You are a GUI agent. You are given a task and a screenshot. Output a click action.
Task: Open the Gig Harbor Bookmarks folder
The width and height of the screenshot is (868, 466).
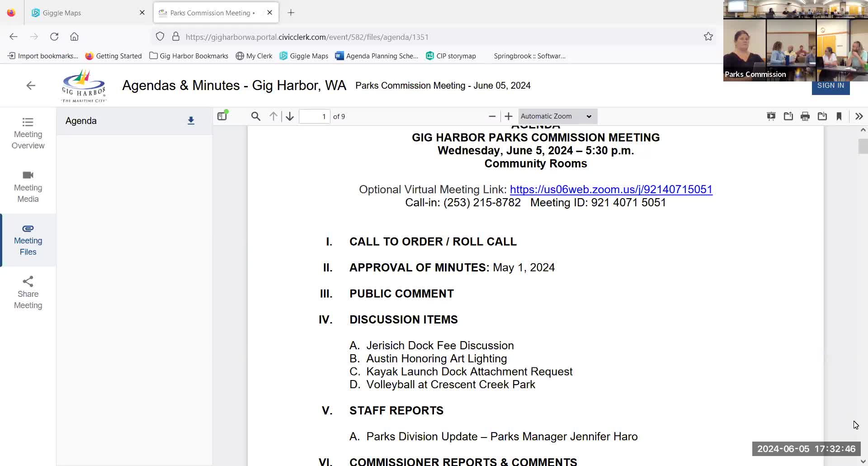pos(189,56)
